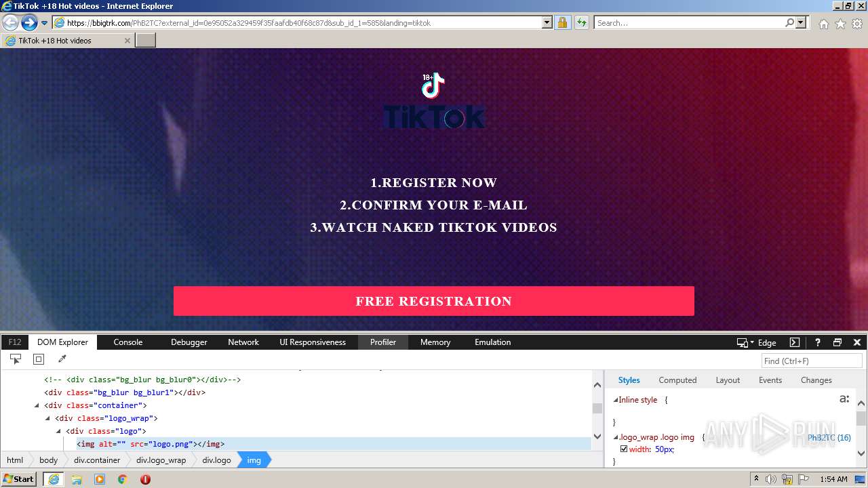Click the div.container breadcrumb
The height and width of the screenshot is (488, 868).
(x=97, y=460)
